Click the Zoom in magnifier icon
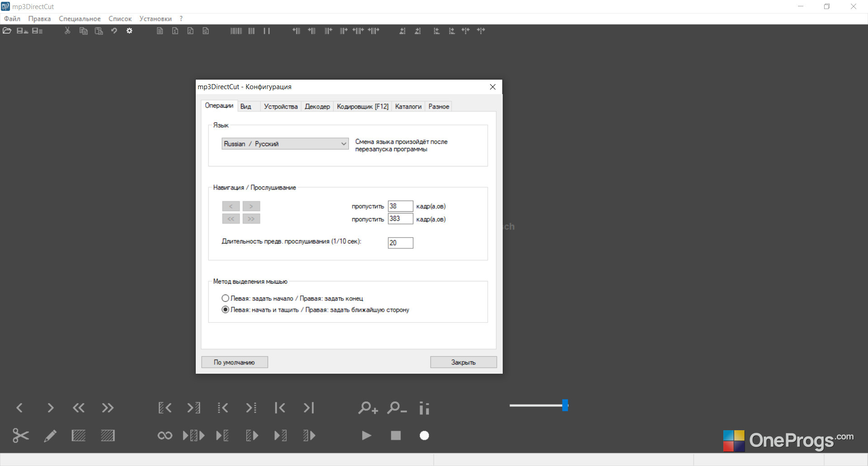 coord(368,408)
